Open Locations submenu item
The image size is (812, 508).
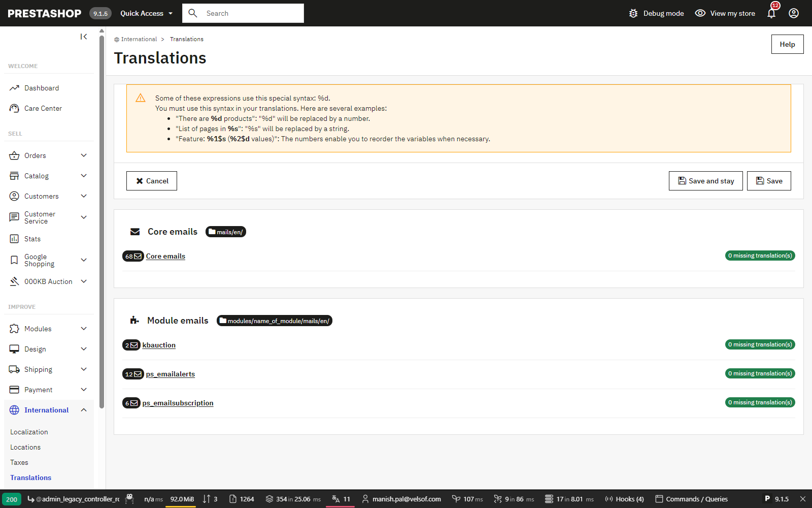[25, 447]
